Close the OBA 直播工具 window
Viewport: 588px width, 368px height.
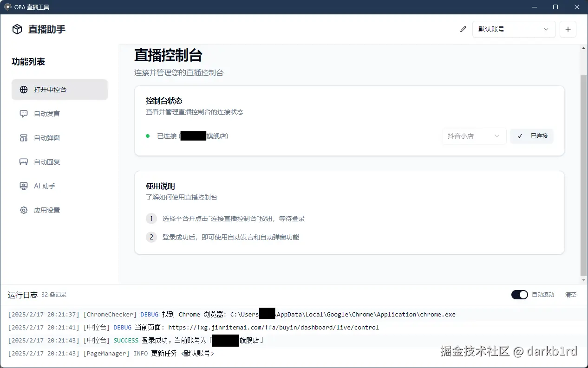(577, 7)
